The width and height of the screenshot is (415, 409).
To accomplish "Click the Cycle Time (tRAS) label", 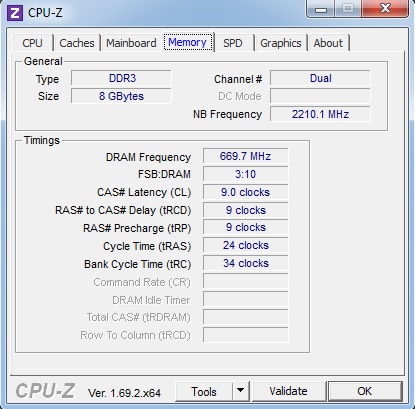I will click(147, 246).
